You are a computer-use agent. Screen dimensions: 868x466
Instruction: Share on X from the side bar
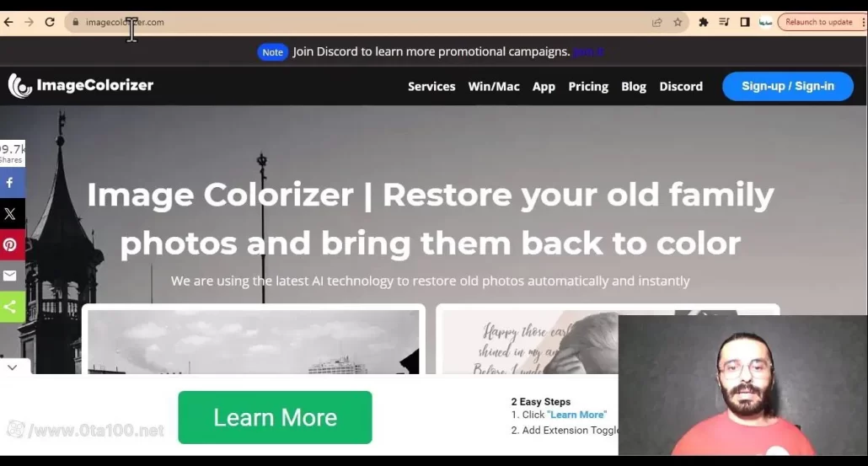pos(12,214)
